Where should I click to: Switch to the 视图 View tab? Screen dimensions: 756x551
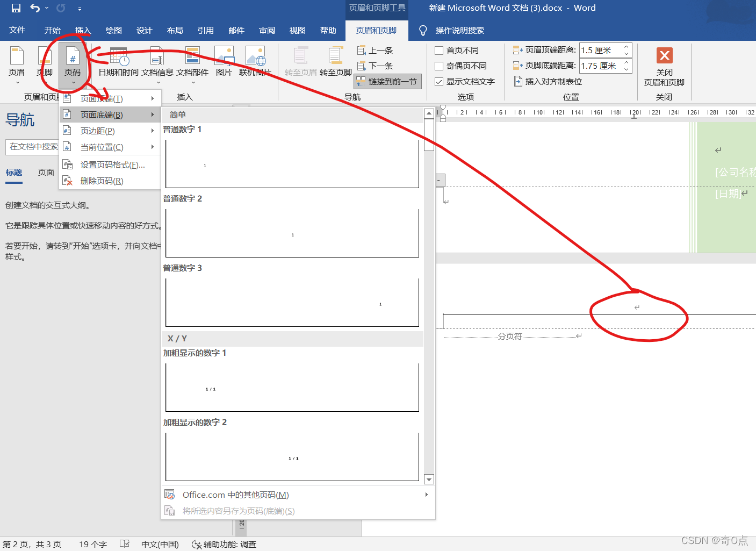(x=298, y=30)
